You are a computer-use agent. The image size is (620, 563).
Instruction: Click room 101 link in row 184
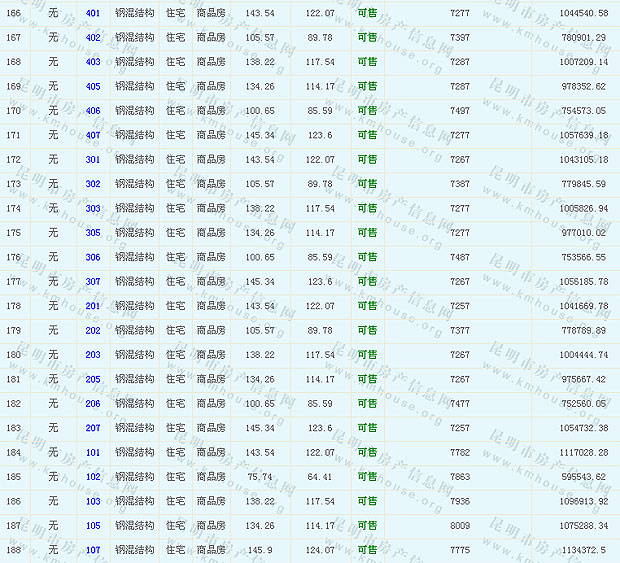click(x=93, y=453)
